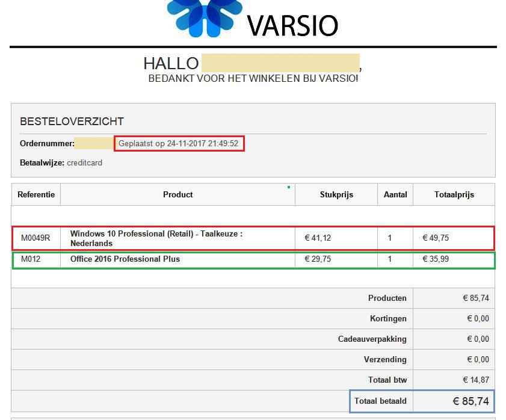Click the Referentie column header
506x420 pixels.
tap(36, 194)
